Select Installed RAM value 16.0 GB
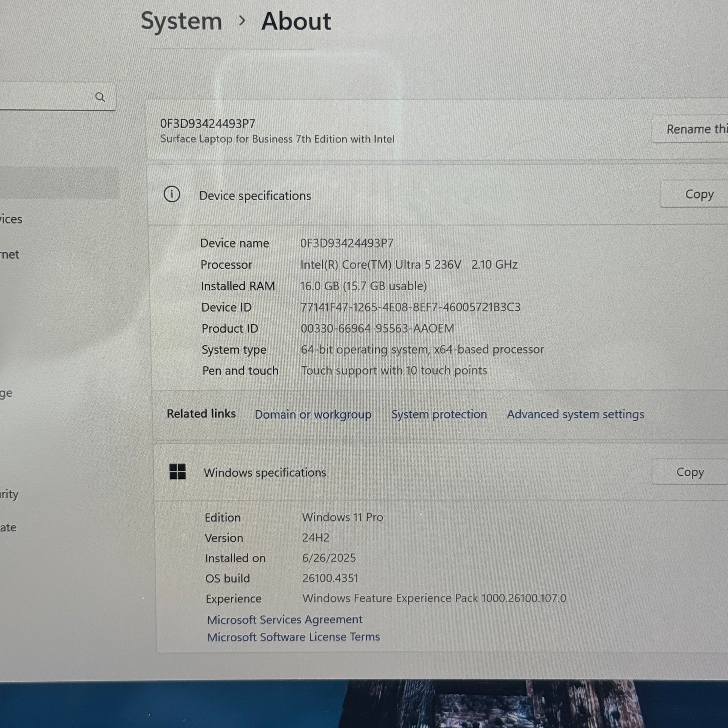This screenshot has width=728, height=728. coord(363,286)
